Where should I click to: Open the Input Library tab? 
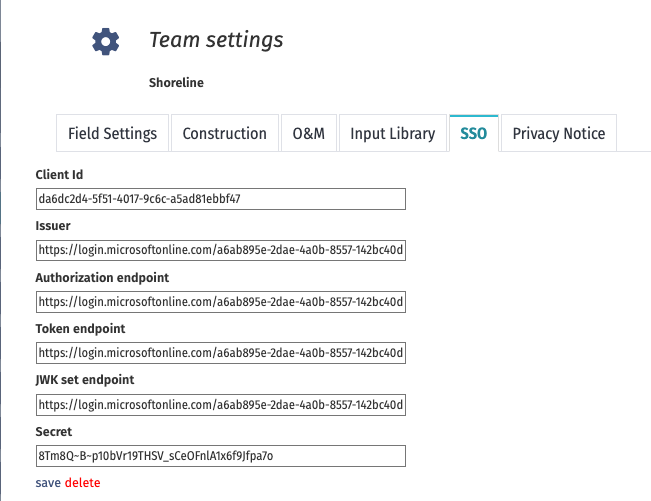(393, 133)
